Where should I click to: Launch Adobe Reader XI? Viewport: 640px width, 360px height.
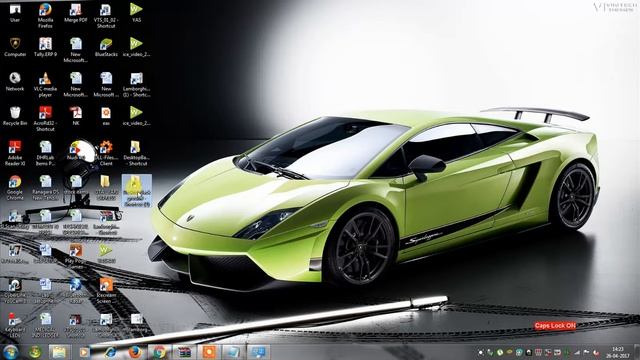point(15,153)
